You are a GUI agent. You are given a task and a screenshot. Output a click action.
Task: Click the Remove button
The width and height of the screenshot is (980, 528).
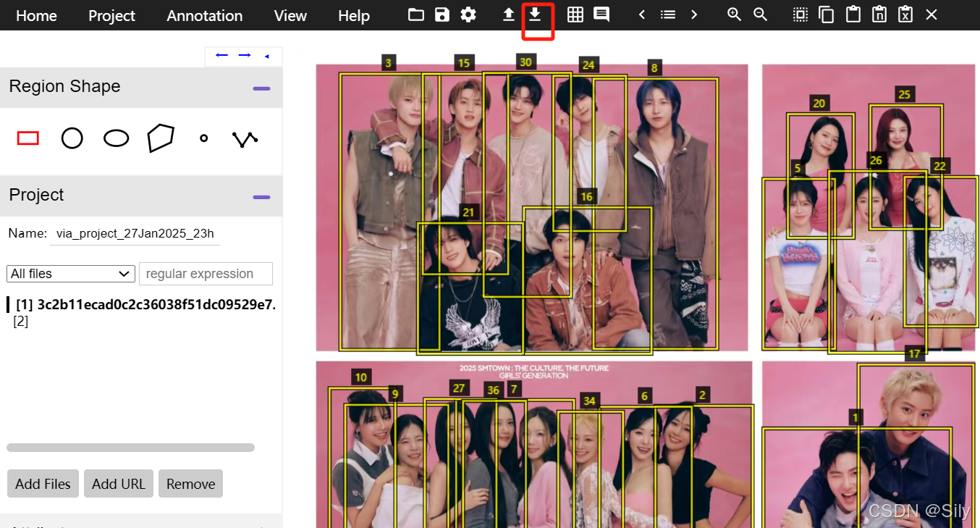click(191, 484)
